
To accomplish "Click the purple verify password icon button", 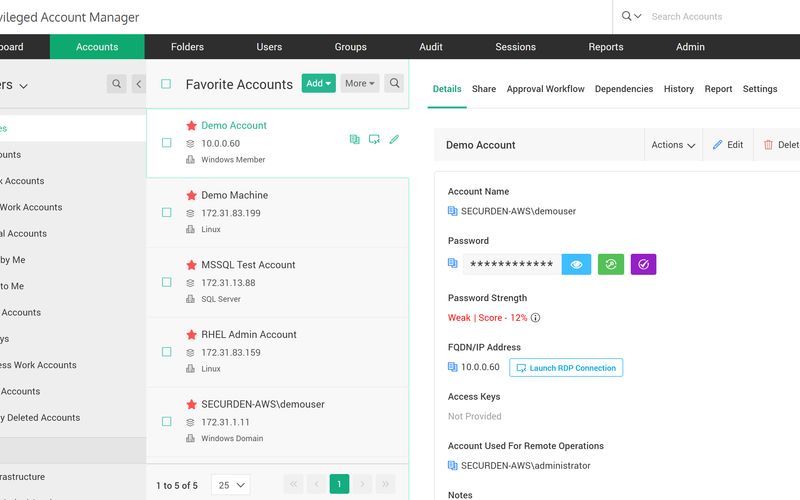I will click(643, 264).
